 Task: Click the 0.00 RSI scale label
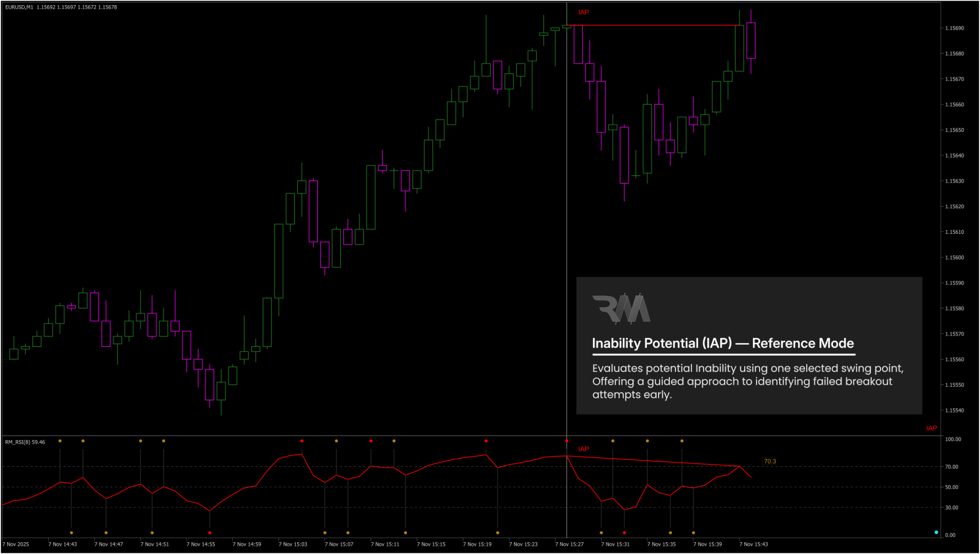pos(950,535)
